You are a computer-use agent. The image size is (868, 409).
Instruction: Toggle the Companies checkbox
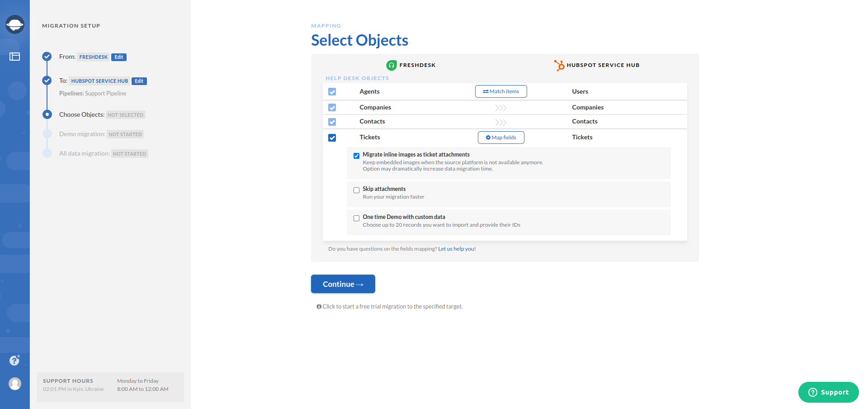click(x=332, y=108)
